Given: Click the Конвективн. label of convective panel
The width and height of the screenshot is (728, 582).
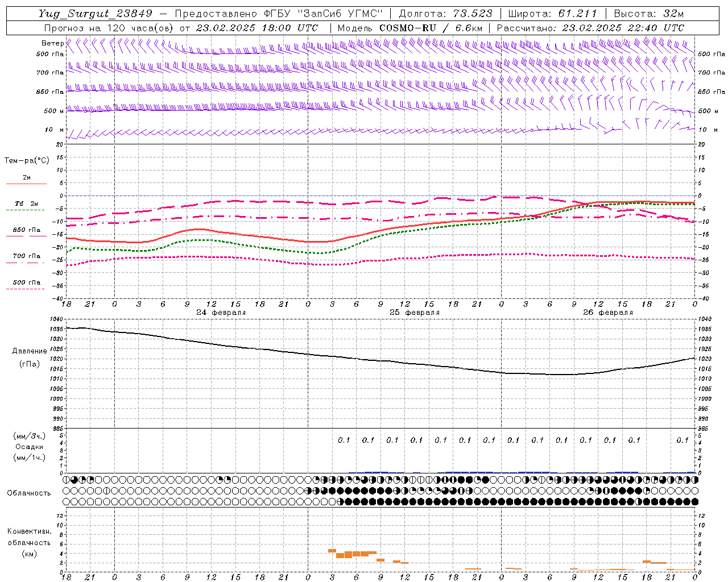Looking at the screenshot, I should click(x=30, y=531).
